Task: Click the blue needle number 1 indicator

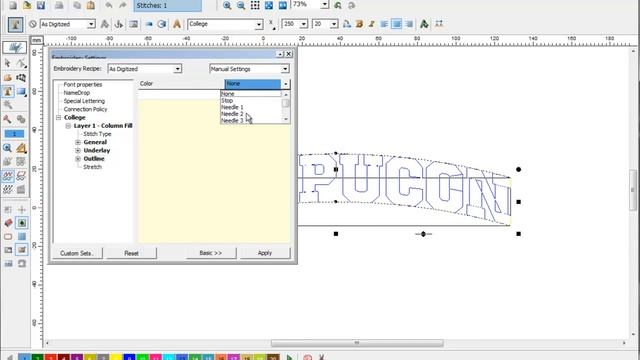Action: tap(14, 134)
